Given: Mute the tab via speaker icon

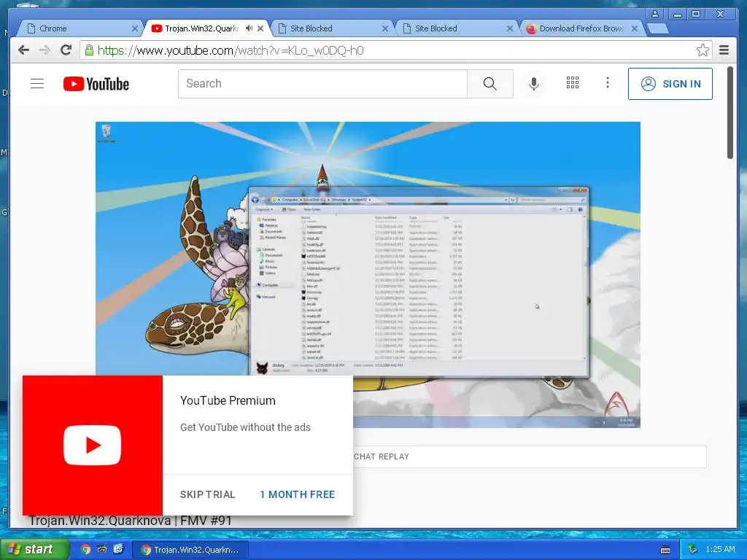Looking at the screenshot, I should pyautogui.click(x=249, y=28).
